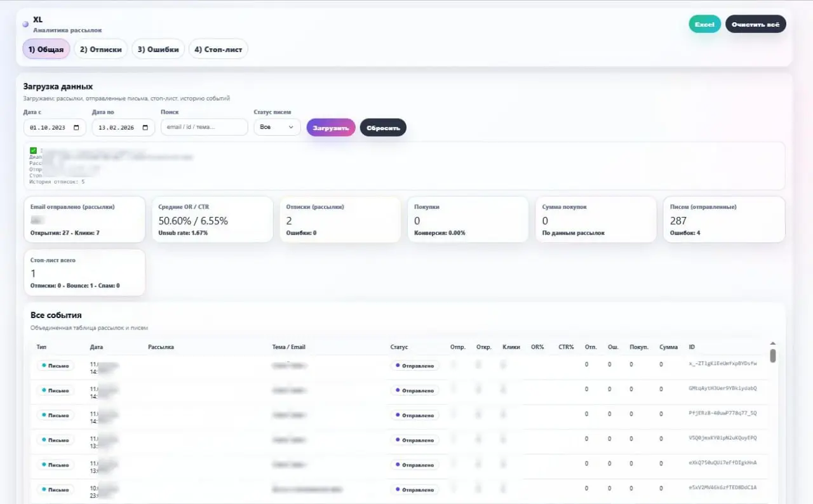
Task: Click 'Ошибок: 4' under sent letters
Action: point(685,233)
